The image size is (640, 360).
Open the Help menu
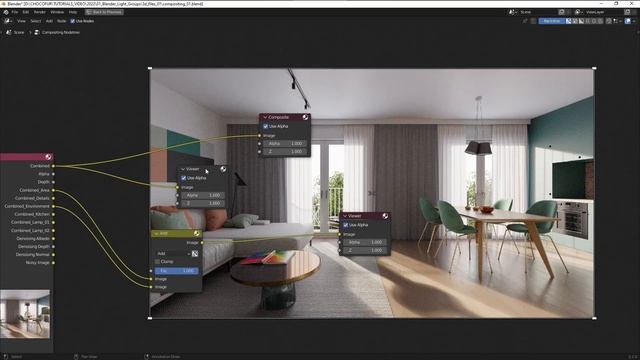click(x=73, y=12)
